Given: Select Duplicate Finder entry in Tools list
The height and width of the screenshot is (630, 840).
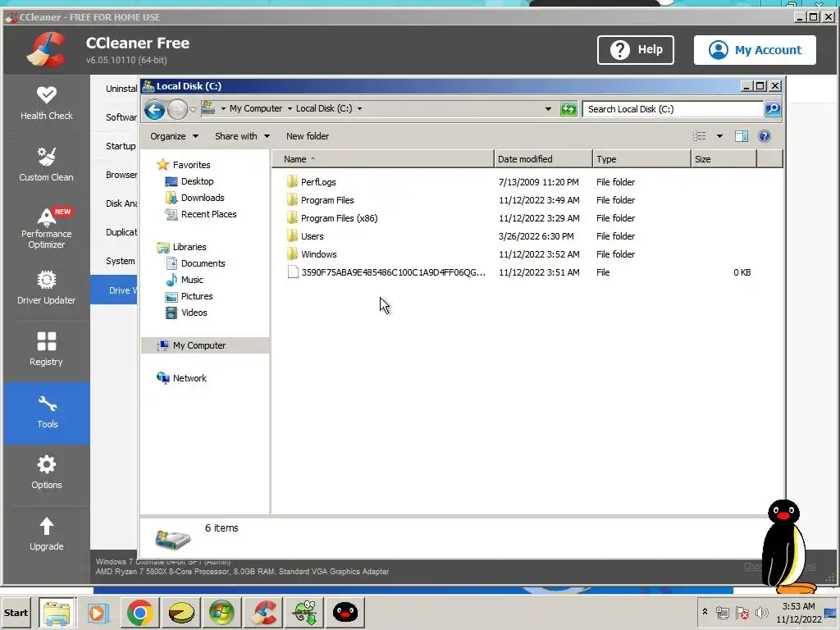Looking at the screenshot, I should point(121,232).
